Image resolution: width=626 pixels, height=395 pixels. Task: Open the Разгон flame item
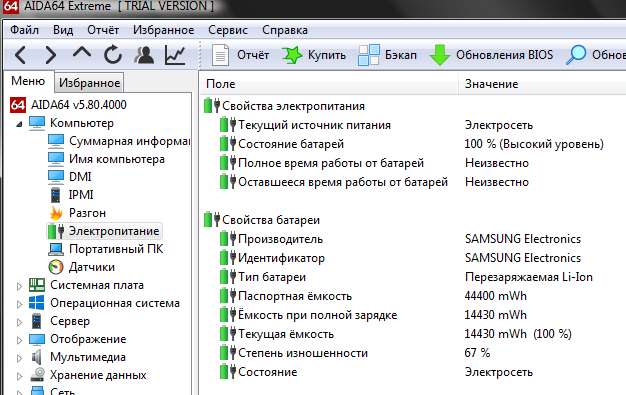tap(77, 213)
